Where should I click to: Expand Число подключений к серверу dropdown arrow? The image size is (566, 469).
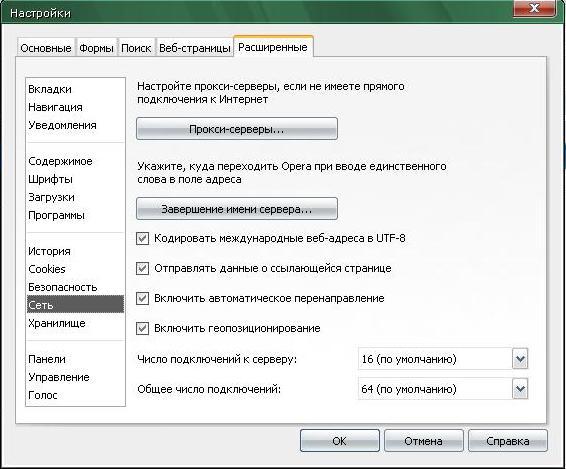(x=520, y=359)
